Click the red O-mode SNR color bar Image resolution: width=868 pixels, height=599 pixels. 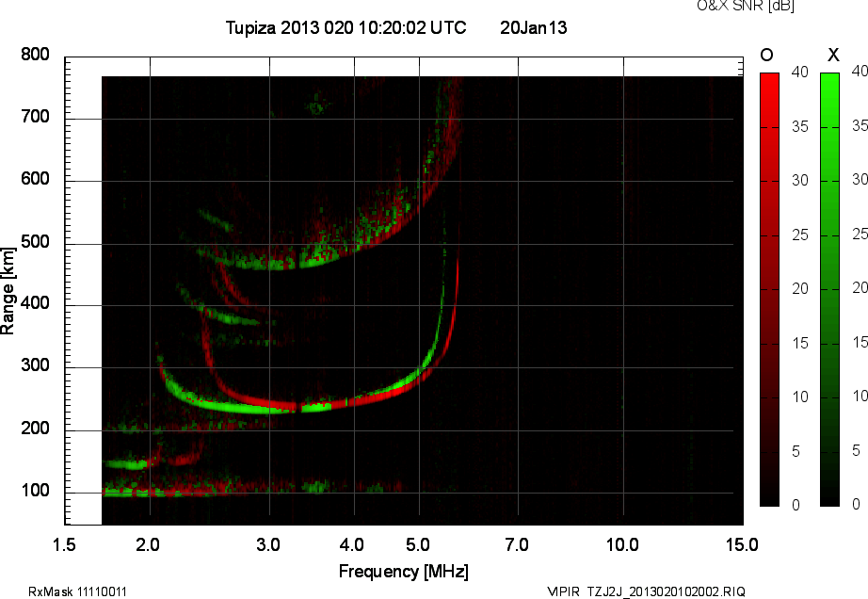click(x=769, y=289)
